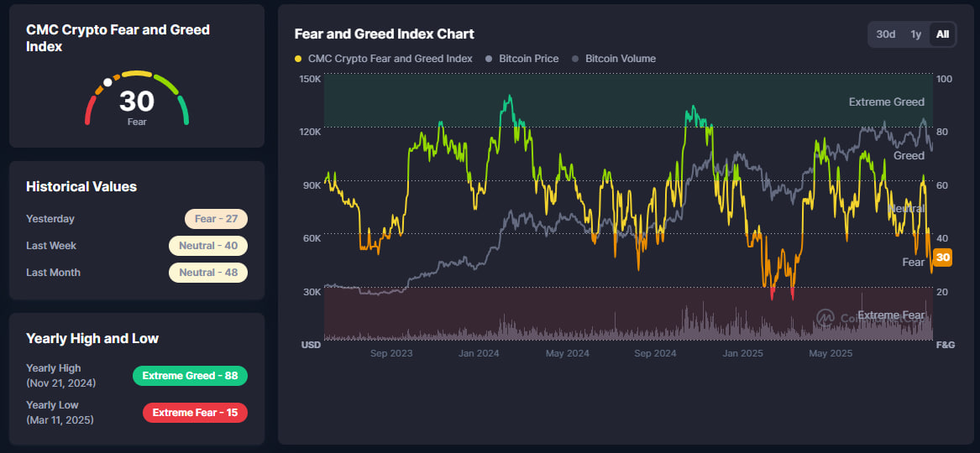Screen dimensions: 980x453
Task: Click the orange 30 current value label
Action: tap(943, 258)
